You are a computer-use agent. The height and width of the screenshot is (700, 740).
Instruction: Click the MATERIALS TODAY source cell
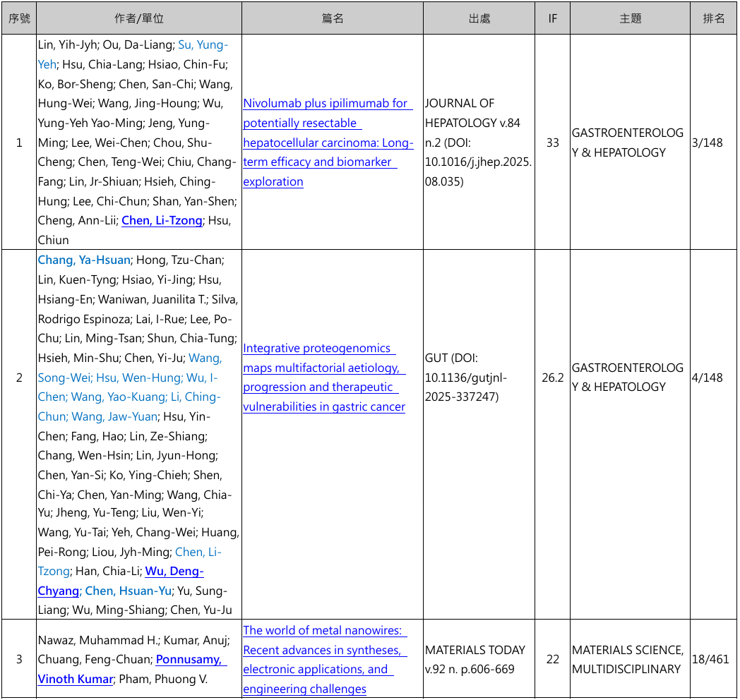[x=475, y=660]
